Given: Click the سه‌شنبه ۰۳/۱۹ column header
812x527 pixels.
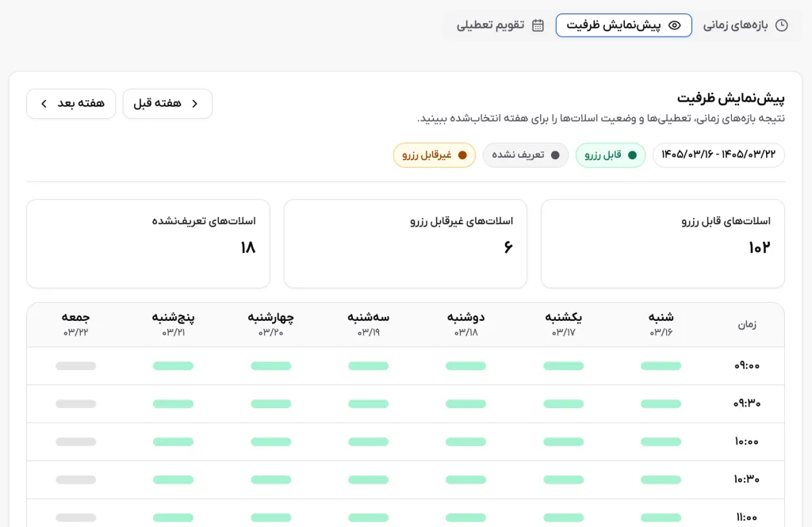Looking at the screenshot, I should click(x=368, y=324).
